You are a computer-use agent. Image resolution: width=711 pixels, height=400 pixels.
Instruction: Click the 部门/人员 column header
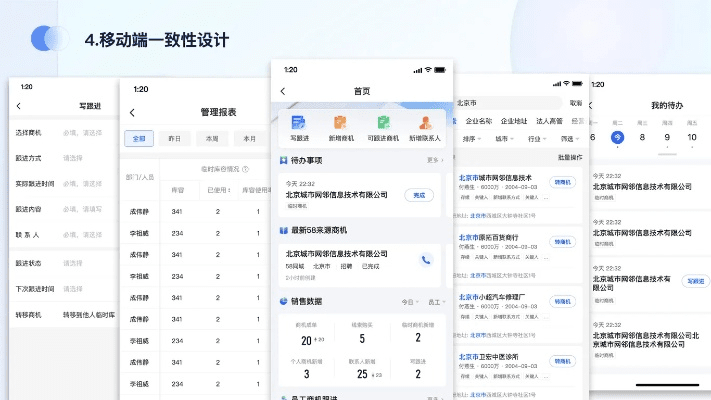[140, 177]
